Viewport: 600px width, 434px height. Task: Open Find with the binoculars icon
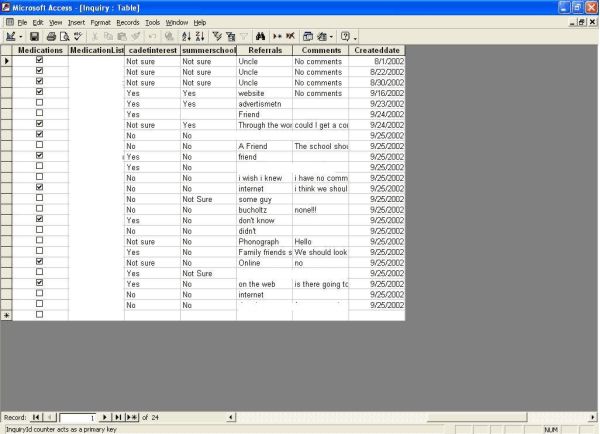tap(261, 36)
